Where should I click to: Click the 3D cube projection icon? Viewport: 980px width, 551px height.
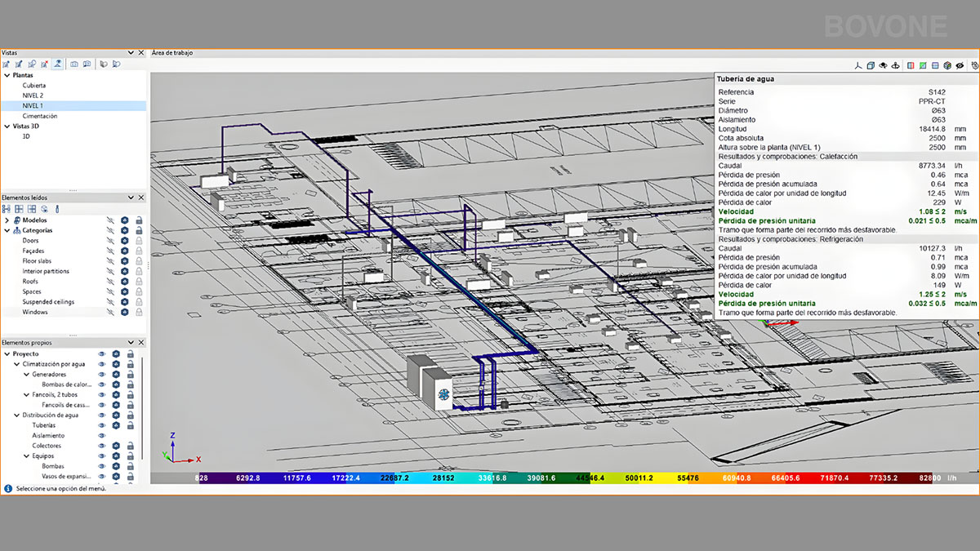871,65
